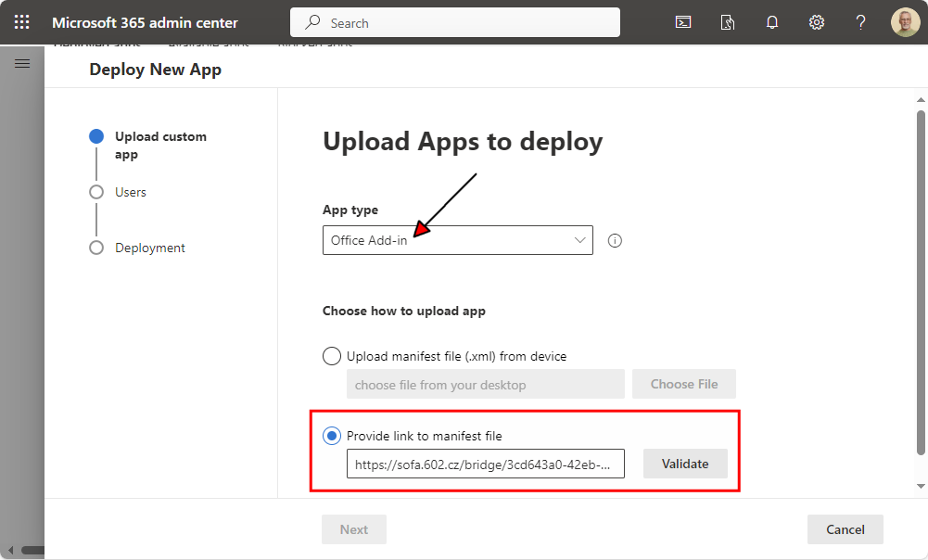The height and width of the screenshot is (560, 928).
Task: Click the Upload Apps to deploy heading
Action: pyautogui.click(x=463, y=142)
